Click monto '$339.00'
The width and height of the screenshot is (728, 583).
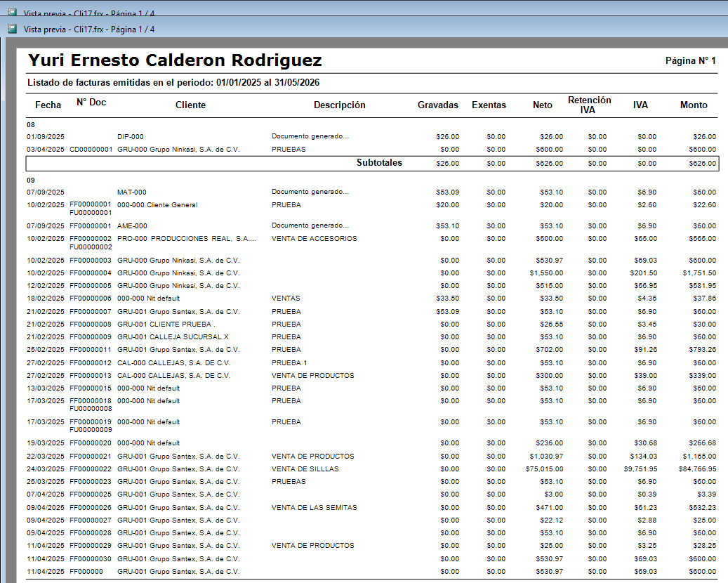coord(703,375)
